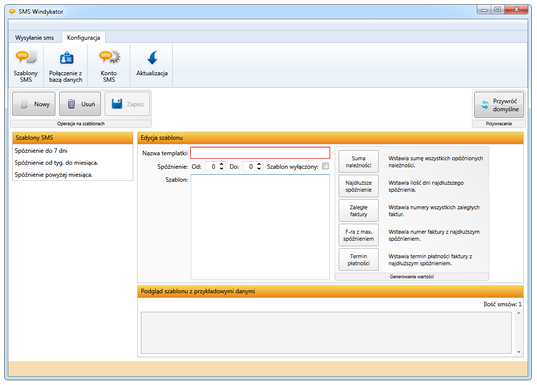537x385 pixels.
Task: Insert Termin płatności value
Action: (x=359, y=260)
